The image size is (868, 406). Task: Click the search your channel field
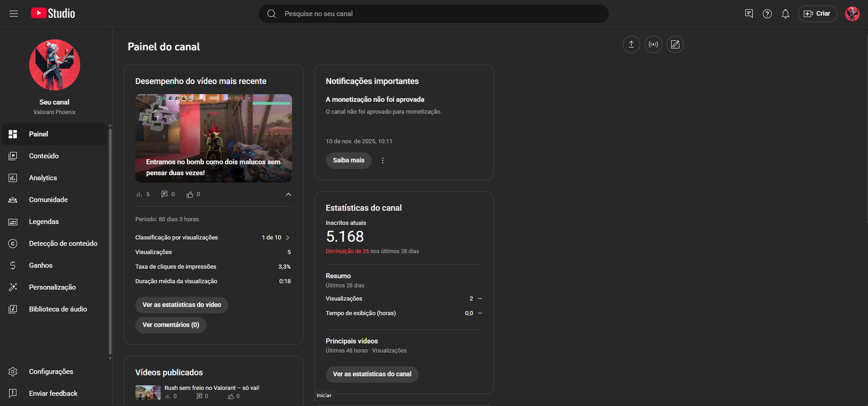pyautogui.click(x=439, y=14)
